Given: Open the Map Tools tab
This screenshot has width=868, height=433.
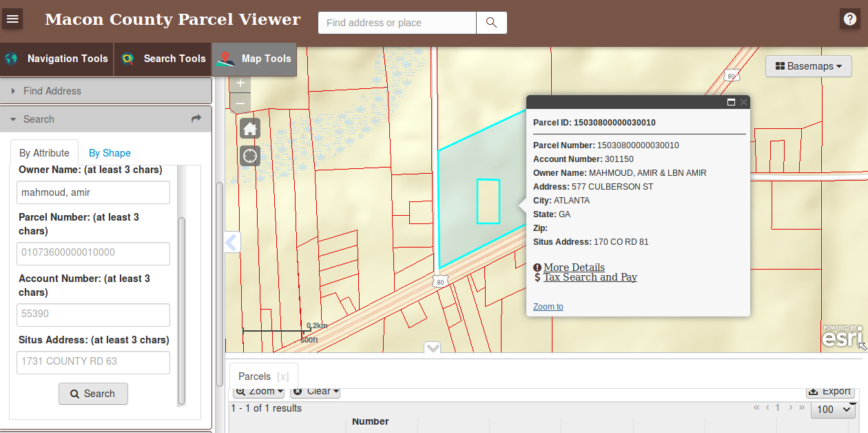Looking at the screenshot, I should click(x=254, y=59).
